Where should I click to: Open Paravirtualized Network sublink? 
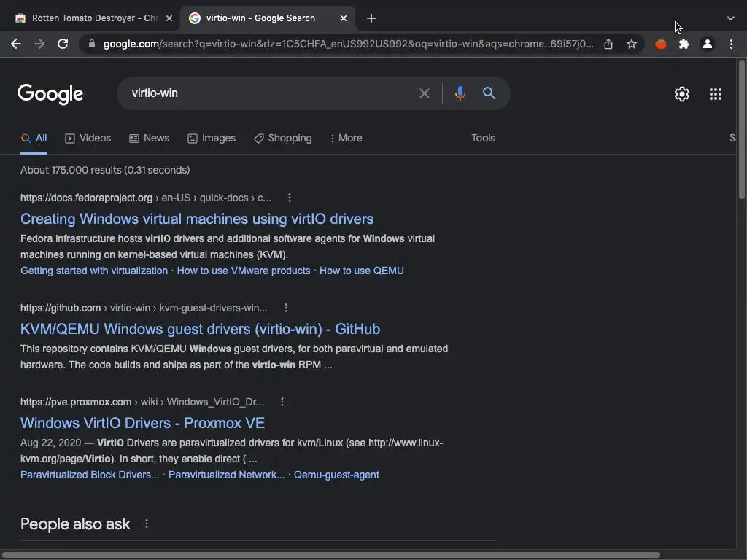tap(226, 475)
